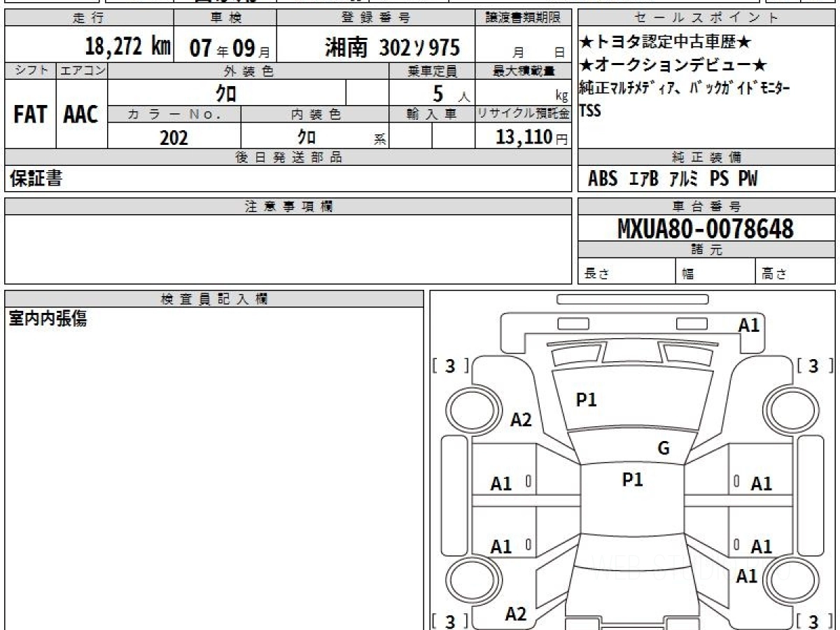Viewport: 840px width, 630px height.
Task: Select the FAT shift value
Action: (30, 115)
